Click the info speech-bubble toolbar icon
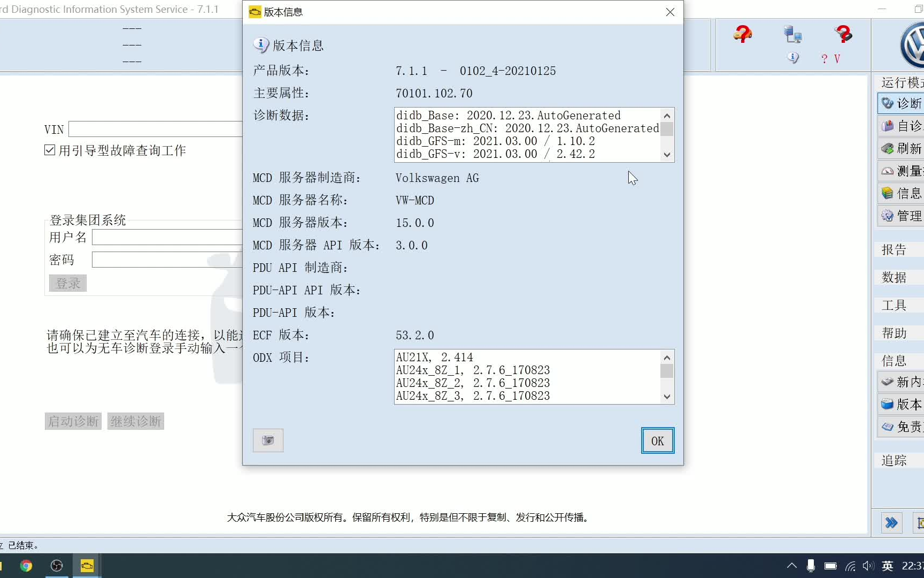This screenshot has height=578, width=924. pos(792,58)
